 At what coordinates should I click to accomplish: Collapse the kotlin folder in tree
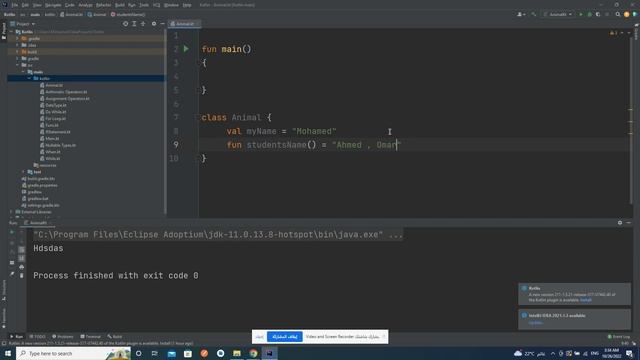[30, 78]
